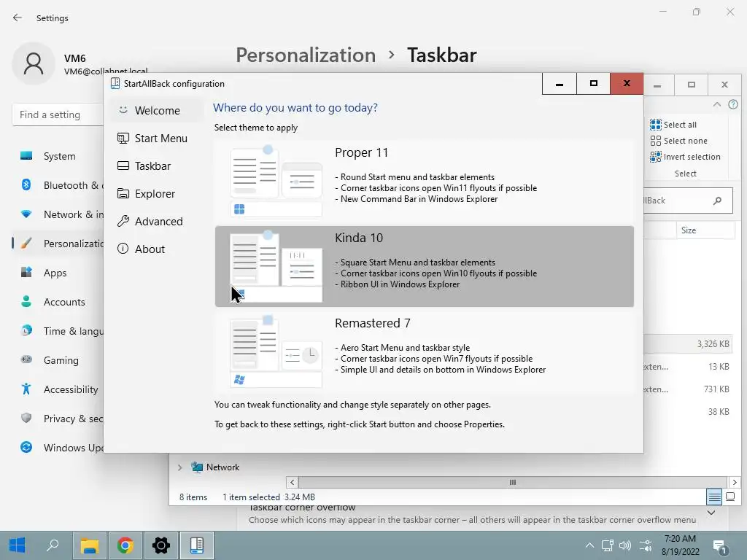Click the Network wifi icon in Settings
This screenshot has width=747, height=560.
pos(26,214)
